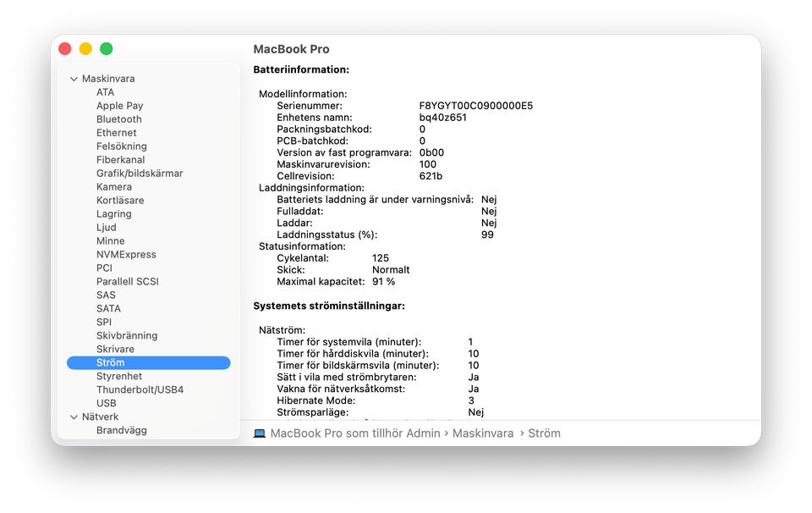Select SATA in the sidebar

(108, 308)
